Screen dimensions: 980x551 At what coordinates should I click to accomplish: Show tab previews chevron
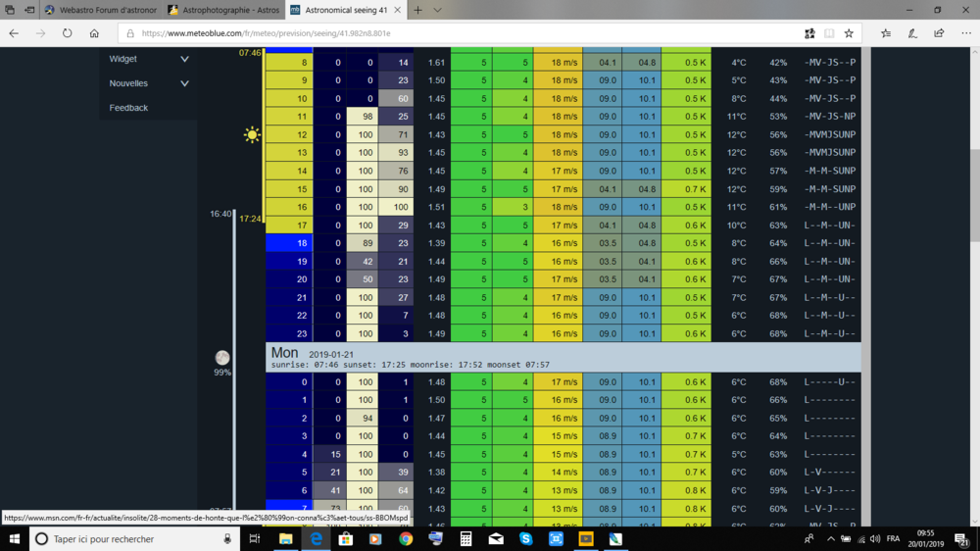(437, 10)
